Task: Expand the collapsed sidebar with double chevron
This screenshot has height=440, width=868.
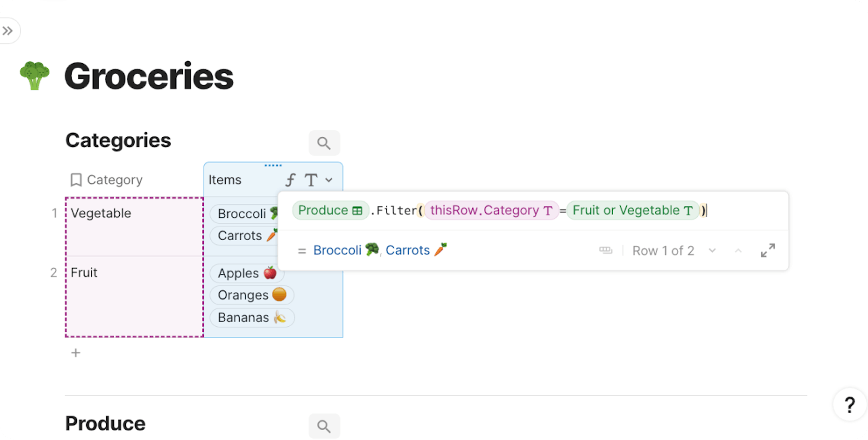Action: (8, 31)
